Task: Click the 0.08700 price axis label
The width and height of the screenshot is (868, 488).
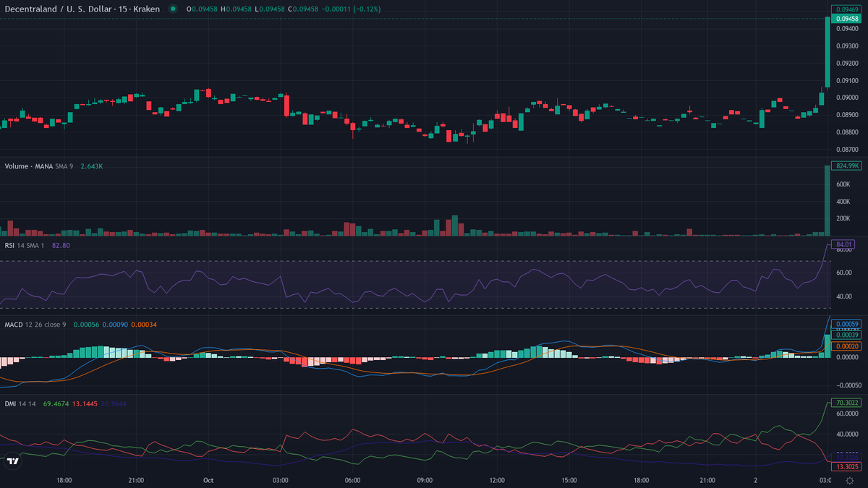Action: 848,149
